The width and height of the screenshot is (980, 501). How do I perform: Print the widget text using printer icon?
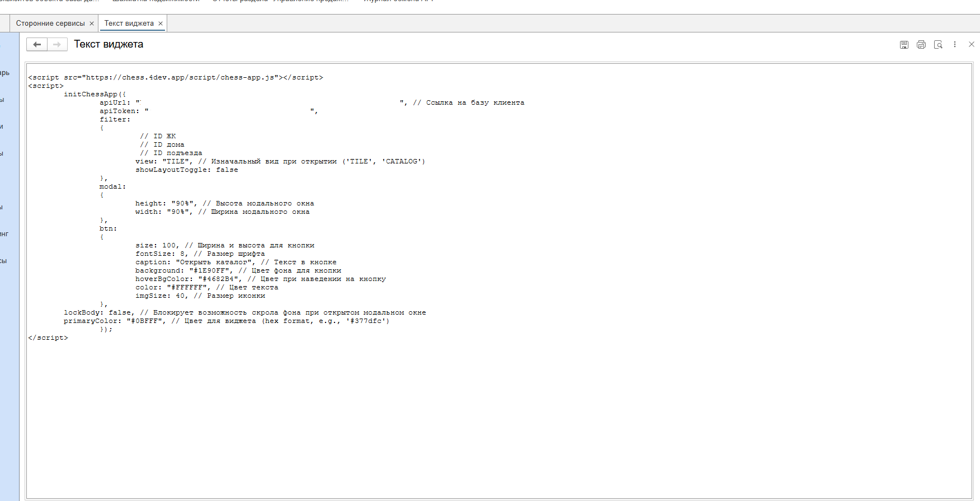921,45
